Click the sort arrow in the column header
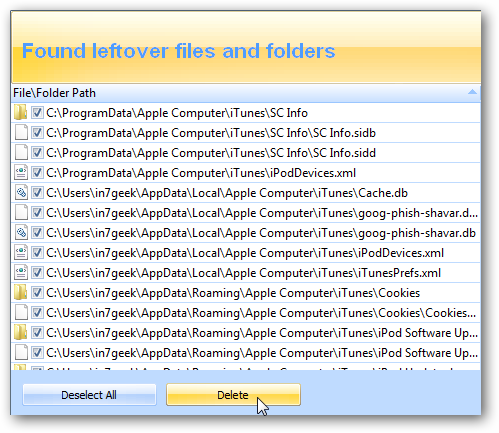499x433 pixels. [x=472, y=92]
